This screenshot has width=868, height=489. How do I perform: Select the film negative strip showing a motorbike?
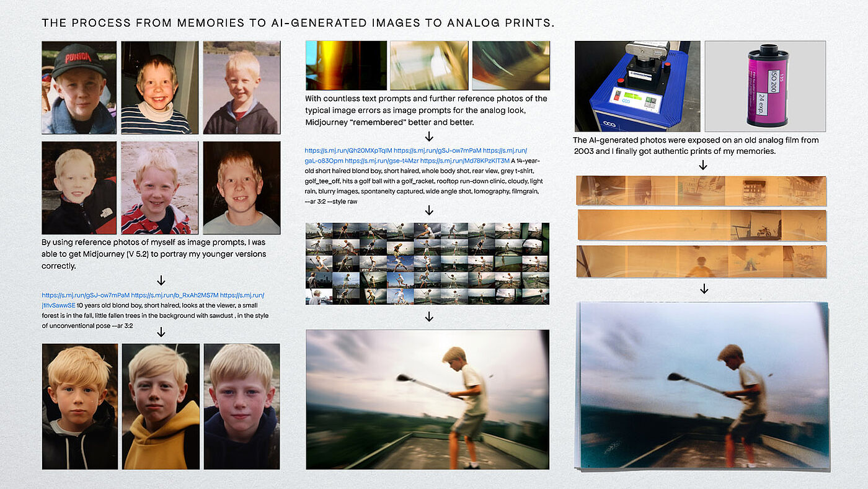702,225
